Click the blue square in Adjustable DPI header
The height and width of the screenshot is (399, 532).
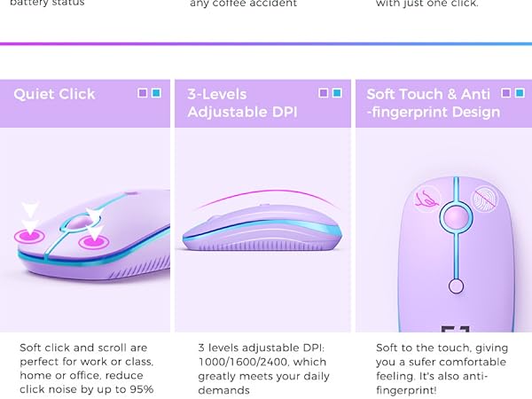coord(337,93)
